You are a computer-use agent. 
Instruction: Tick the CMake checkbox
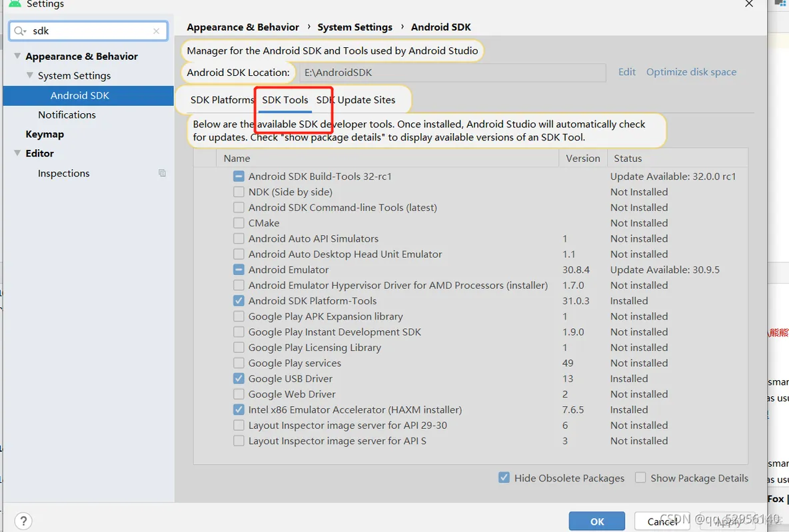[x=239, y=223]
